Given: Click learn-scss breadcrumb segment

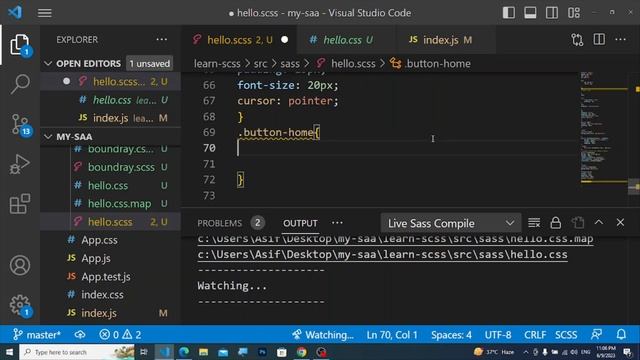Looking at the screenshot, I should pyautogui.click(x=217, y=64).
